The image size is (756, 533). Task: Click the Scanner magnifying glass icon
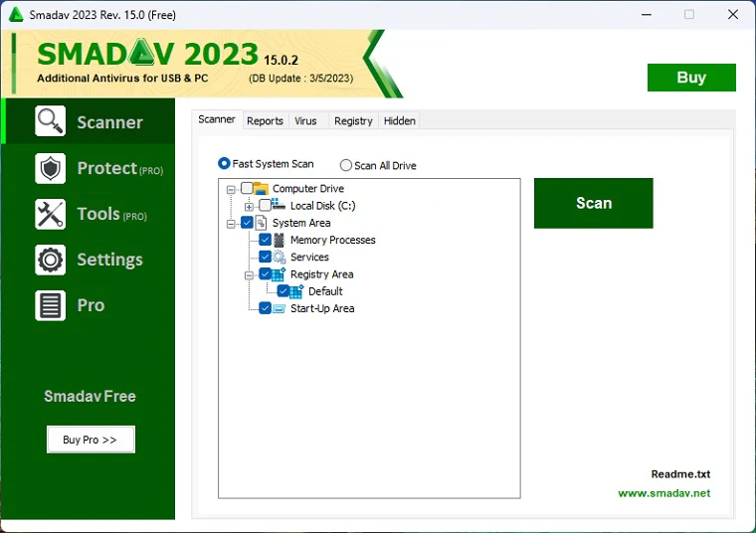50,121
